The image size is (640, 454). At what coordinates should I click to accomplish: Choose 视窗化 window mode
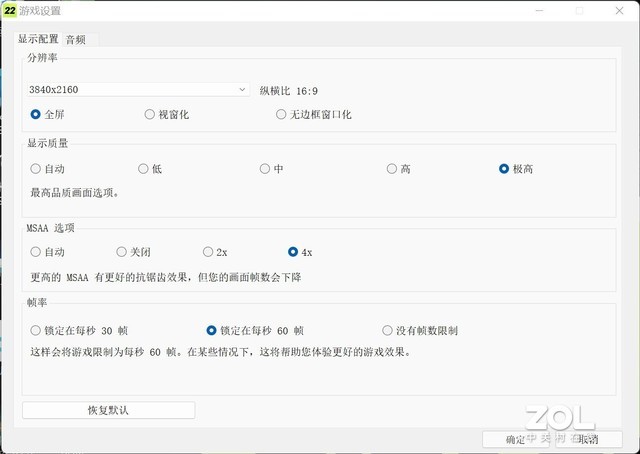(167, 114)
